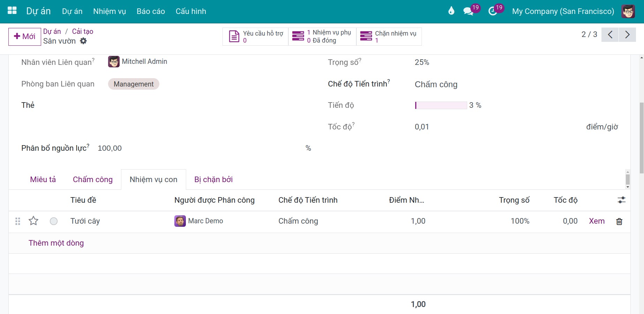Open the activities clock icon
This screenshot has height=314, width=644.
pyautogui.click(x=493, y=11)
